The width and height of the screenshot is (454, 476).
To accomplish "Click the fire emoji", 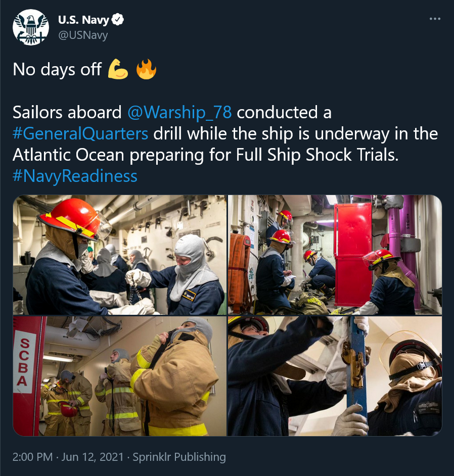I will click(146, 69).
